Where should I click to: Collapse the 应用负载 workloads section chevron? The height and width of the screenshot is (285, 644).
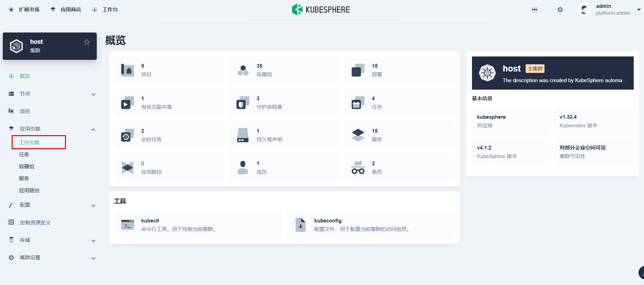click(x=93, y=130)
